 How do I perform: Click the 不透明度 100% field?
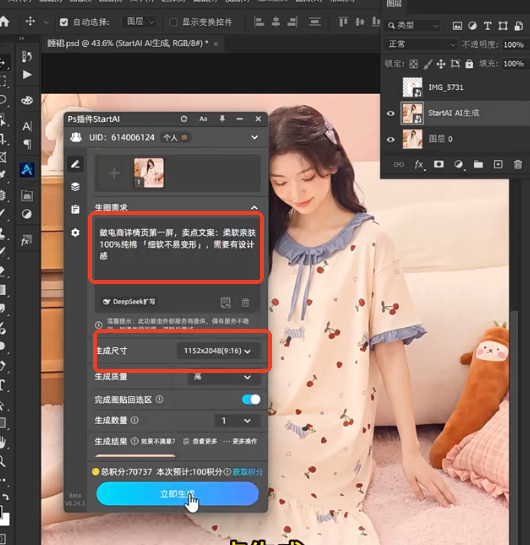click(514, 45)
